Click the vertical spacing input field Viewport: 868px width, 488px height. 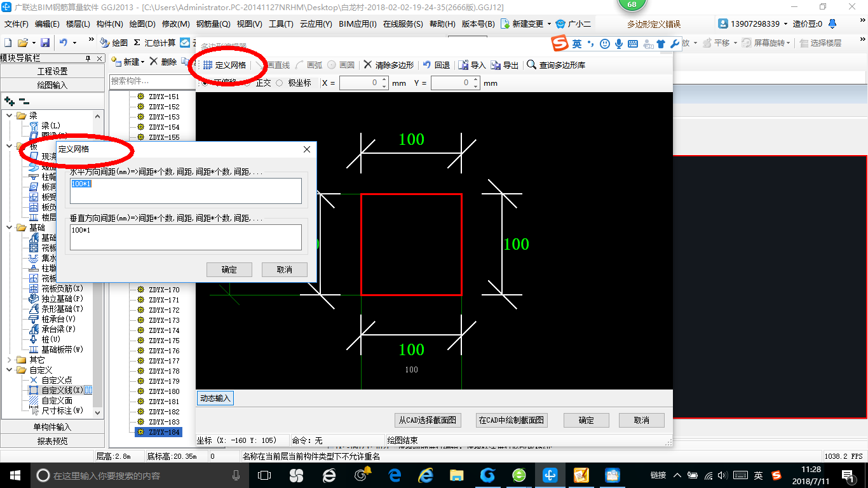pos(186,237)
